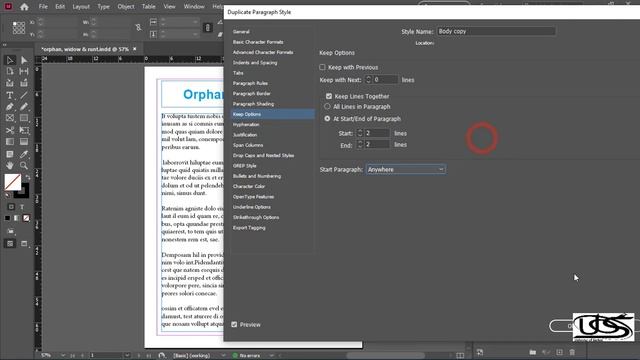Select the Page tool
The width and height of the screenshot is (640, 360).
[x=10, y=71]
